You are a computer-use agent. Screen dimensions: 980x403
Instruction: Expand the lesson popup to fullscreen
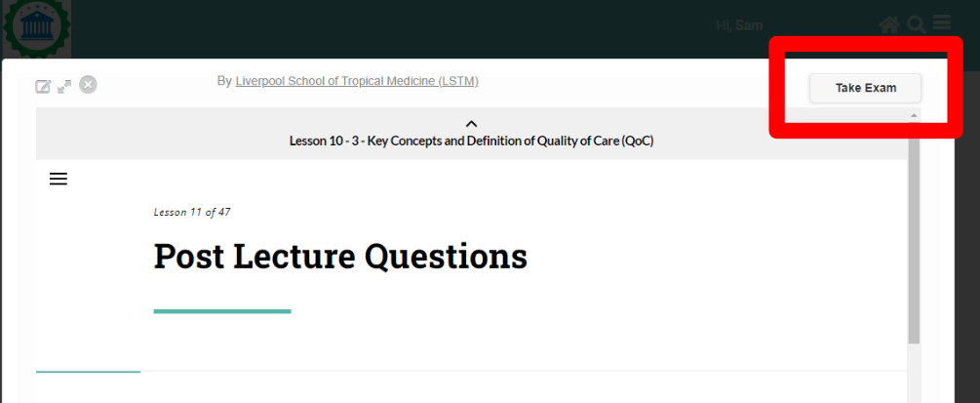click(x=64, y=86)
